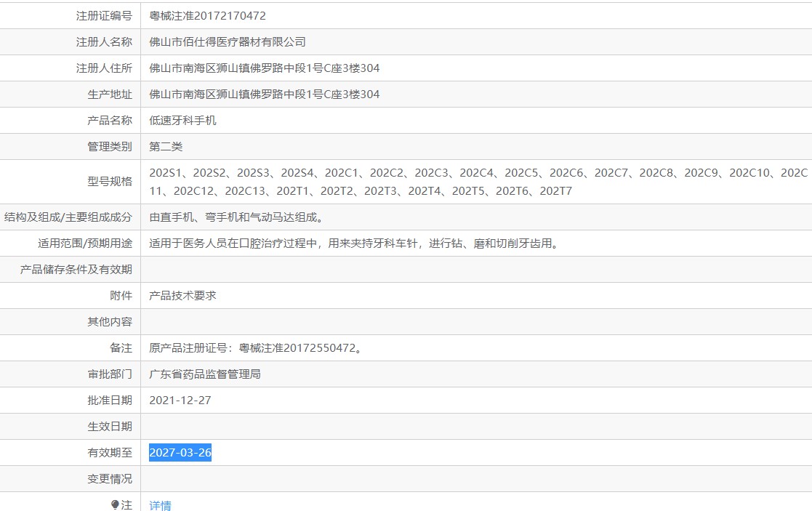Click the 附件 label
Screen dimensions: 812x511
pos(121,296)
